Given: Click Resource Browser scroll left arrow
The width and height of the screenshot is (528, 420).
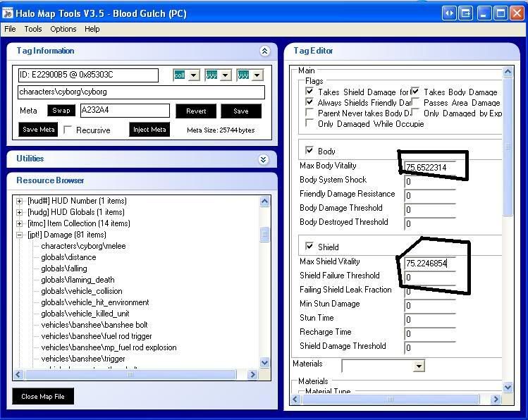Looking at the screenshot, I should (18, 375).
